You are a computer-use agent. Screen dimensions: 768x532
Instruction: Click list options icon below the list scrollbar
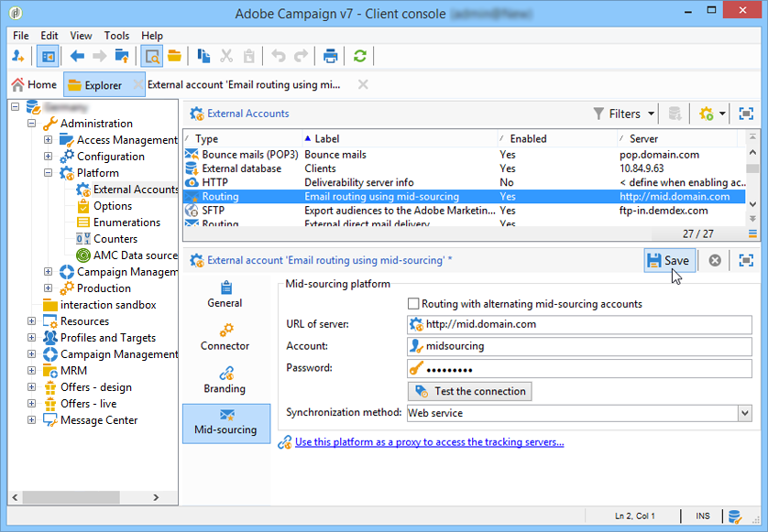click(752, 233)
